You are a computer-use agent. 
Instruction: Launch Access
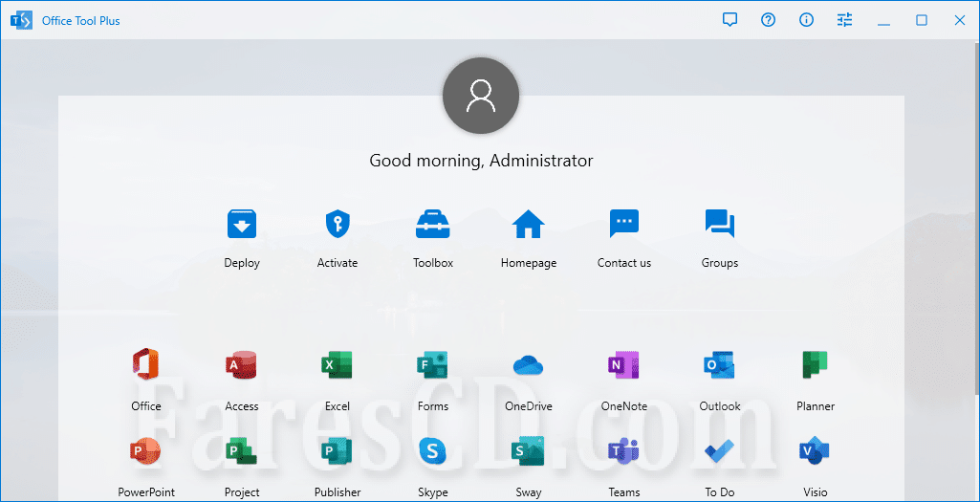(242, 364)
